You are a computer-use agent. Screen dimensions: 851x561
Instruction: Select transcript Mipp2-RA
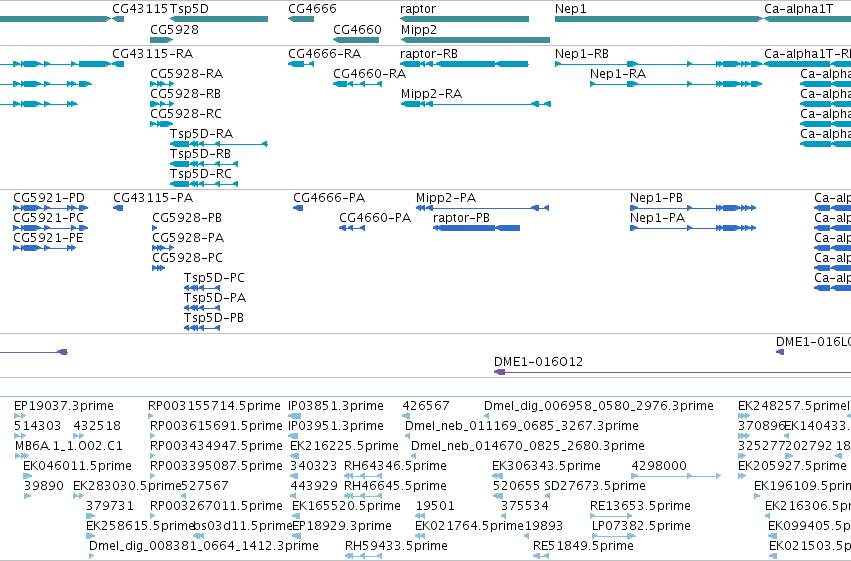coord(431,94)
